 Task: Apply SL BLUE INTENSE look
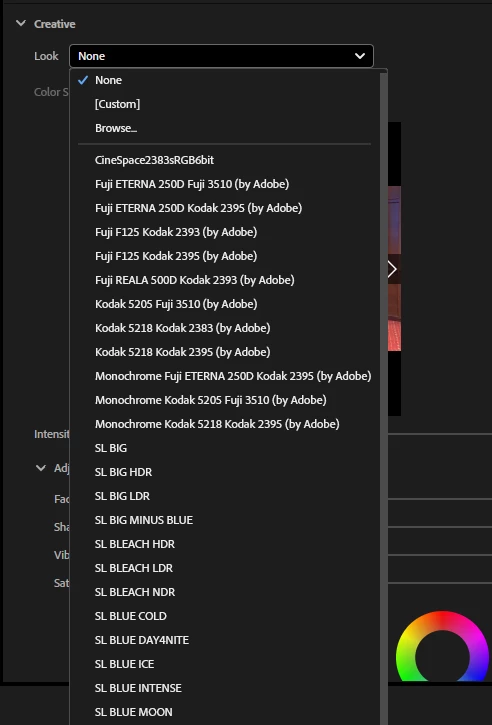[225, 688]
